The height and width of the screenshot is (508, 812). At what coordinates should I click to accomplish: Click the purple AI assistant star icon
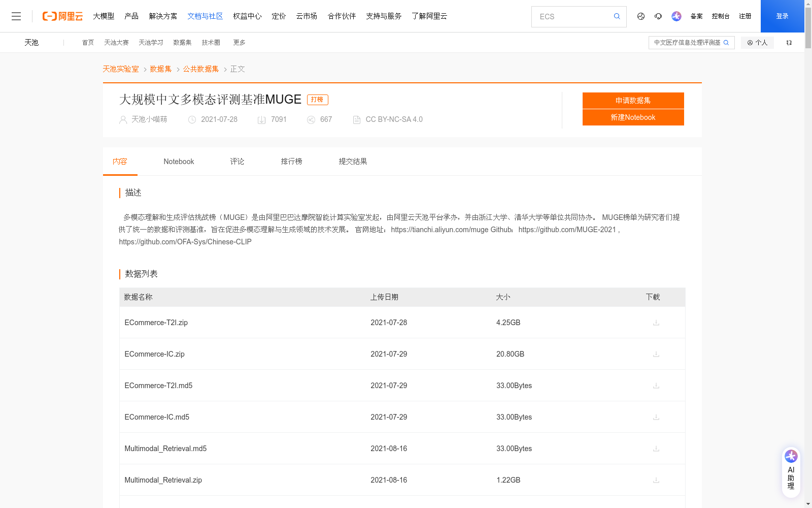(676, 16)
